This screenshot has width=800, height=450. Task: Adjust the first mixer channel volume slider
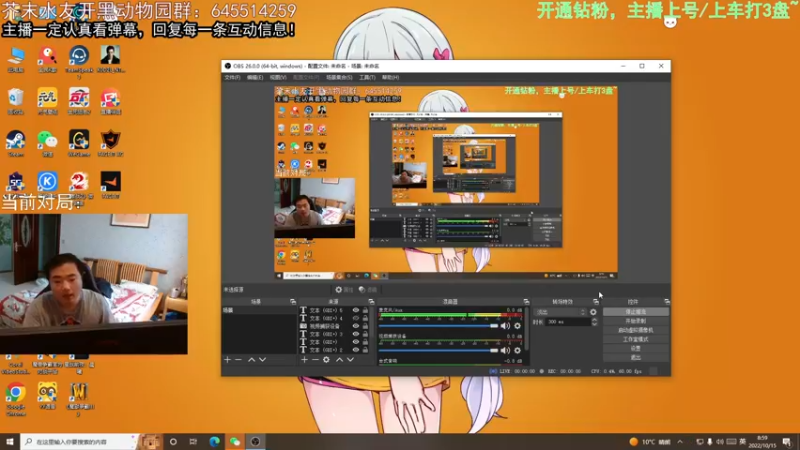tap(438, 326)
